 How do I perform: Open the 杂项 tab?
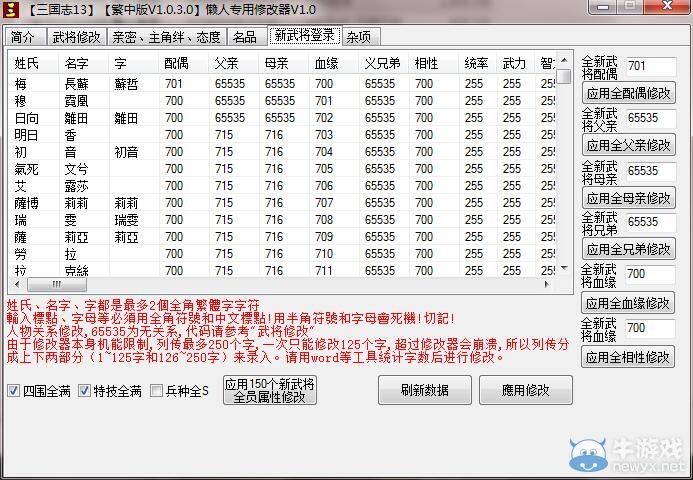[361, 37]
